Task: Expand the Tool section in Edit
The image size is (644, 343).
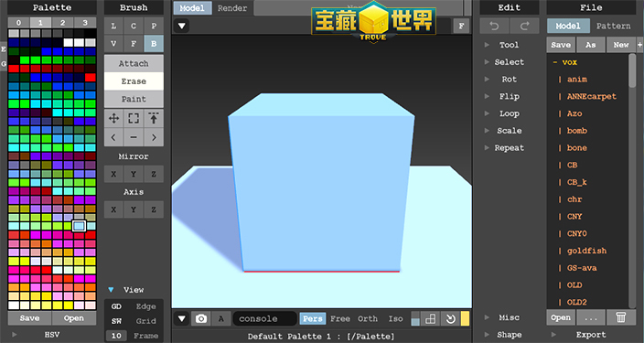Action: 509,45
